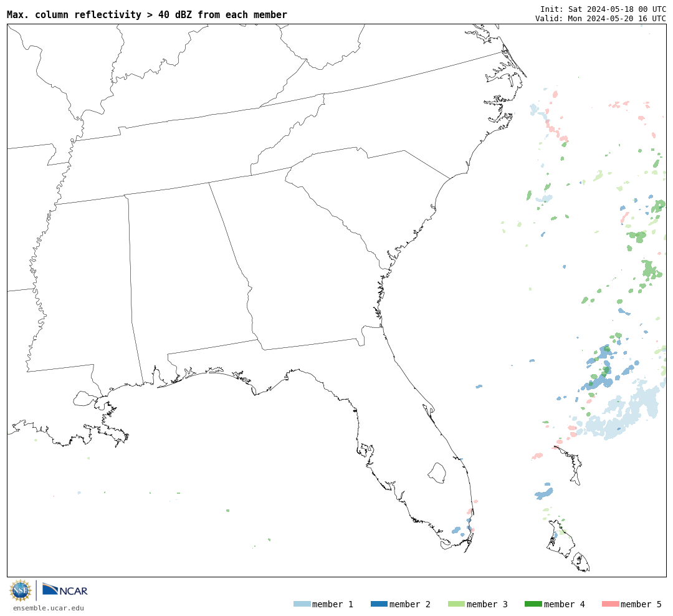
Task: Click the 'Max. column reflectivity > 40 dBZ' title
Action: [x=147, y=14]
